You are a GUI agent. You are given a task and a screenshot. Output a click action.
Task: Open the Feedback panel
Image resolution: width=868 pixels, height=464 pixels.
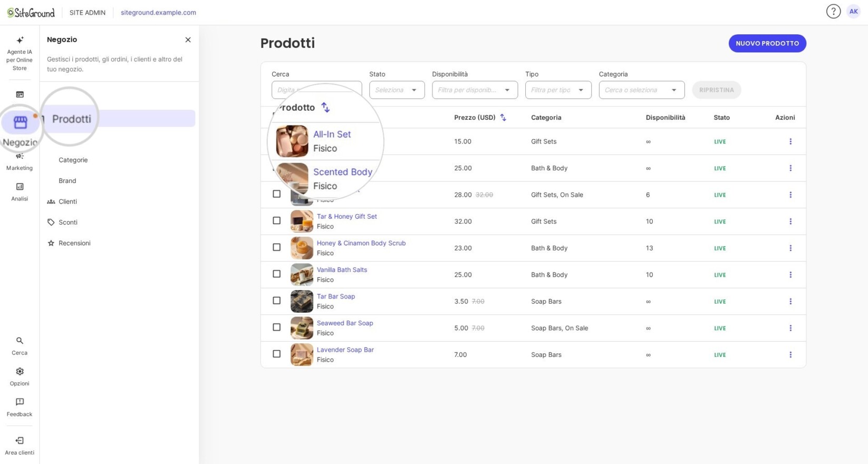[20, 408]
